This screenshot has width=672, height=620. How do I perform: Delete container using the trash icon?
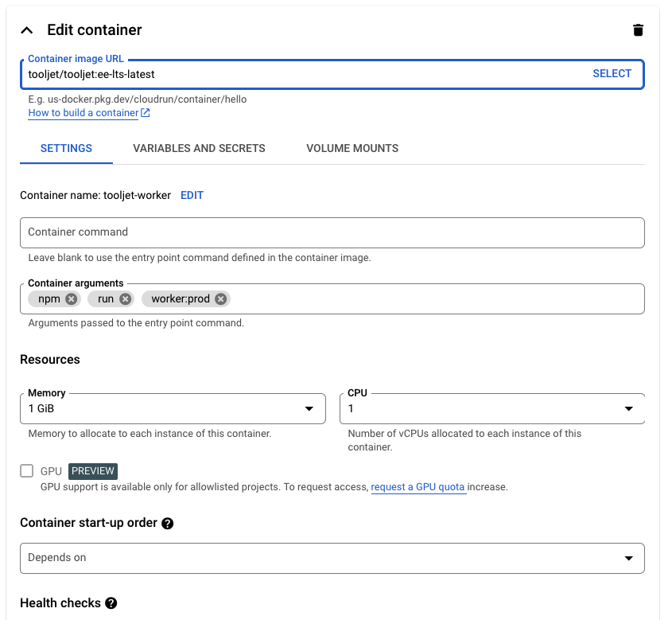[x=637, y=30]
